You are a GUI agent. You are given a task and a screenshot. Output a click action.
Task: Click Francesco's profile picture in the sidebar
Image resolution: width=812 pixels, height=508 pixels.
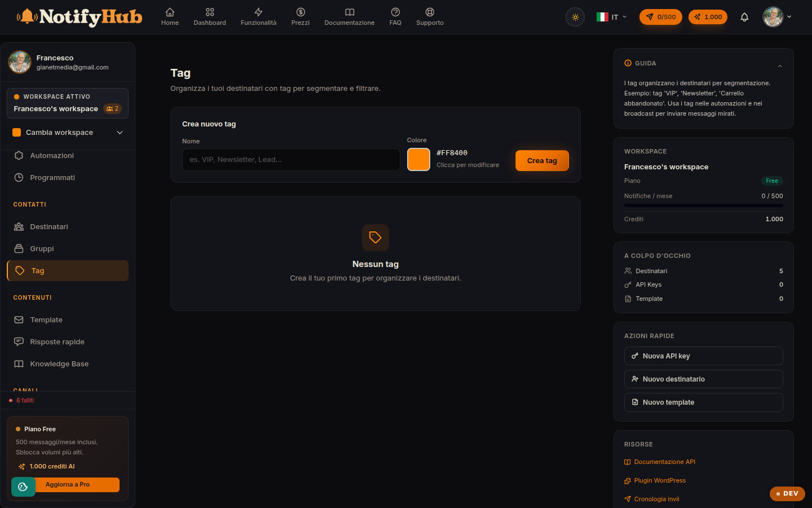(20, 62)
